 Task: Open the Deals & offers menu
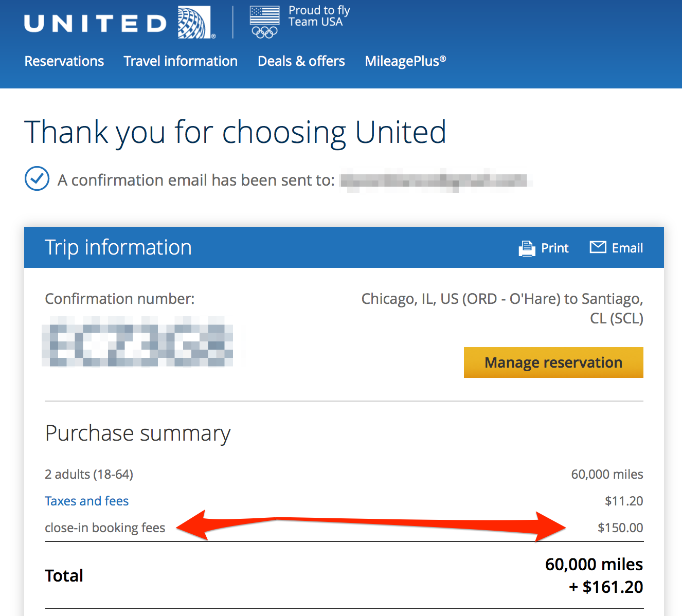pos(301,61)
